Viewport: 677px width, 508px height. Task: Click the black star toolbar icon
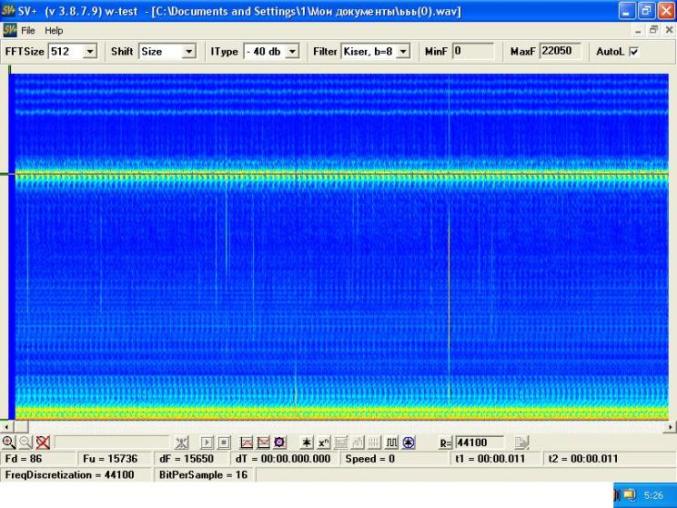[307, 442]
